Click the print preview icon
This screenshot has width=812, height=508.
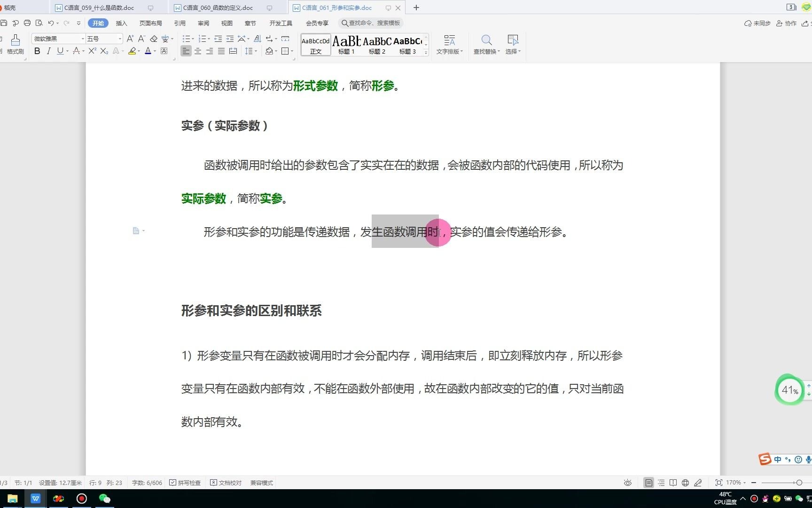click(x=39, y=23)
